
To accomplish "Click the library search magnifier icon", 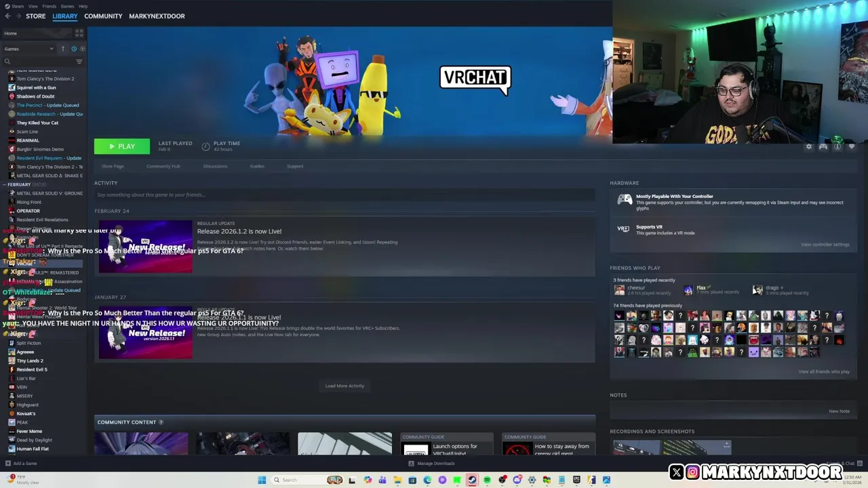I will pos(7,62).
